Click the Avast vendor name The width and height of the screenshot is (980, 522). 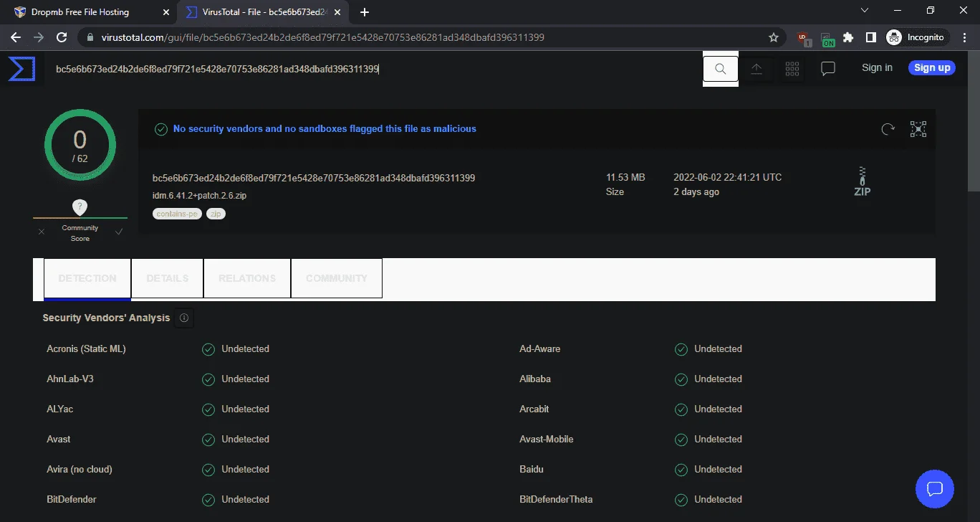59,440
